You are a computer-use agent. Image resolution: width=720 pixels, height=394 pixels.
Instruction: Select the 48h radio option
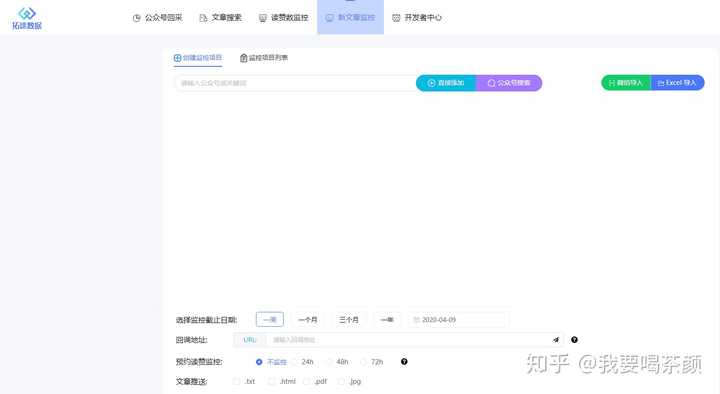329,362
